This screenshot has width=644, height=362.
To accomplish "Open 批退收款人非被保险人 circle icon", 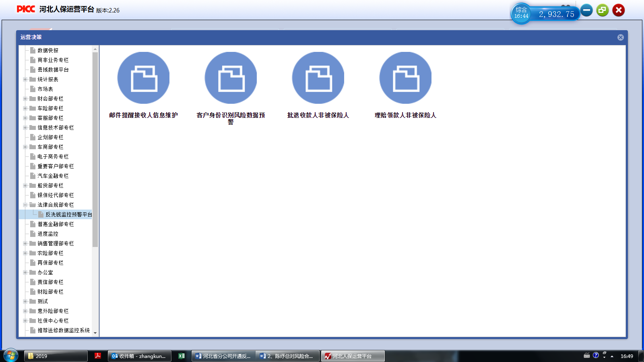I will [318, 78].
